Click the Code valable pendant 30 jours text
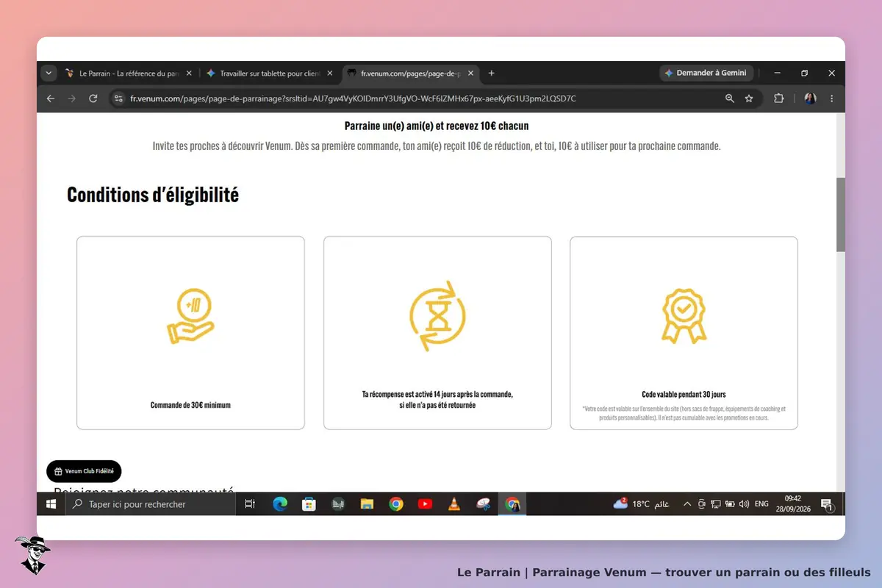The image size is (882, 588). [684, 395]
